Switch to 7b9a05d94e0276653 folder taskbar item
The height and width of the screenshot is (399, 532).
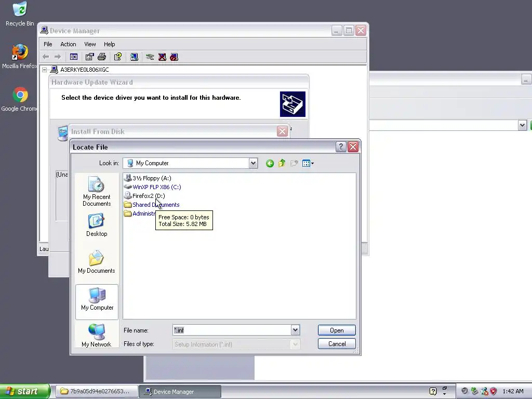[96, 391]
